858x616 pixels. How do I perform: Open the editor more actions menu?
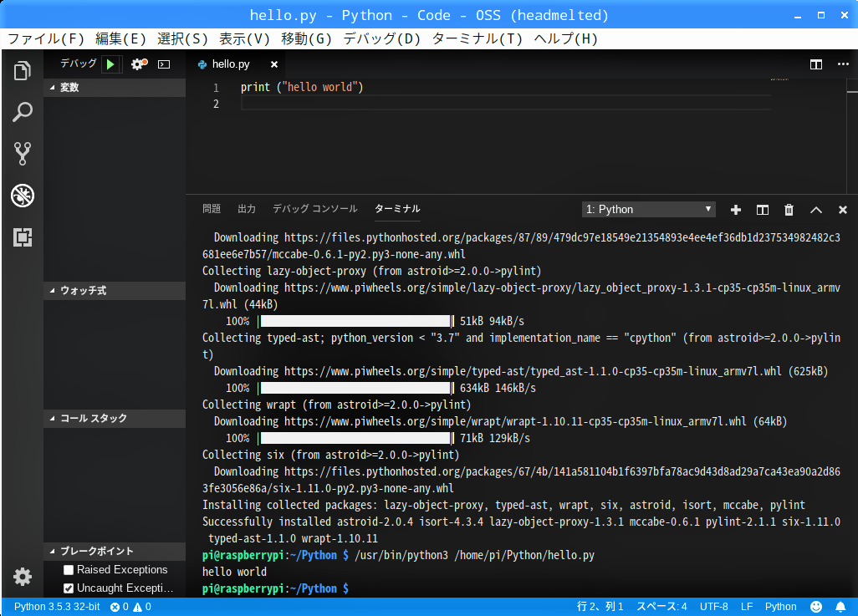(843, 64)
